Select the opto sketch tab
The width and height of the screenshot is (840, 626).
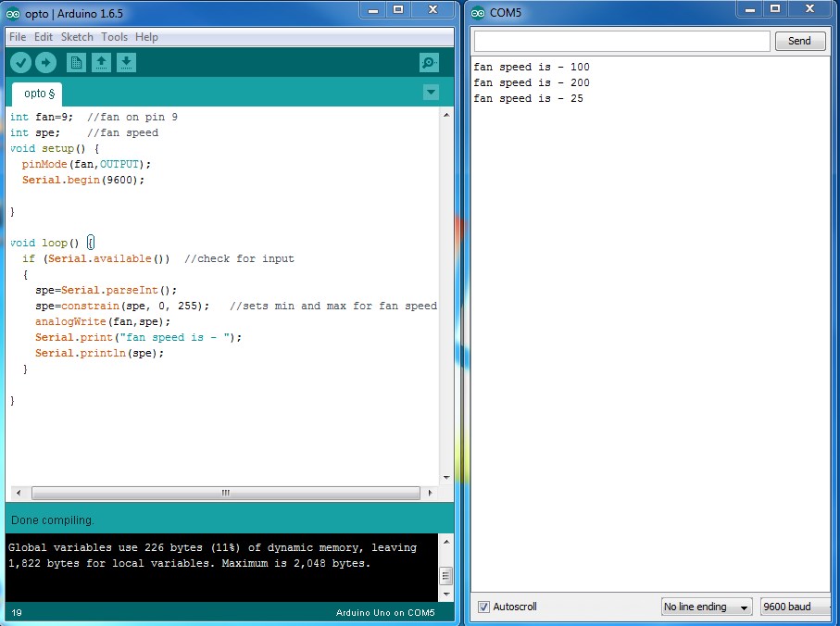37,94
